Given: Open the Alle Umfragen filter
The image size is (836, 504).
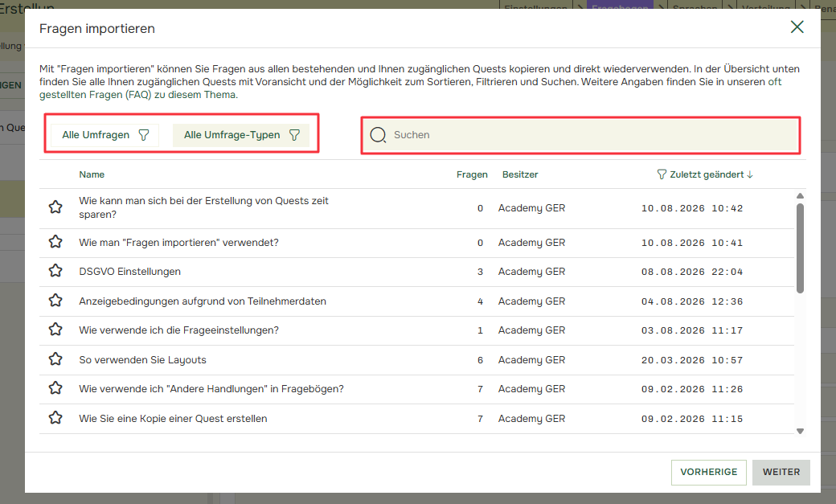Looking at the screenshot, I should pos(104,135).
